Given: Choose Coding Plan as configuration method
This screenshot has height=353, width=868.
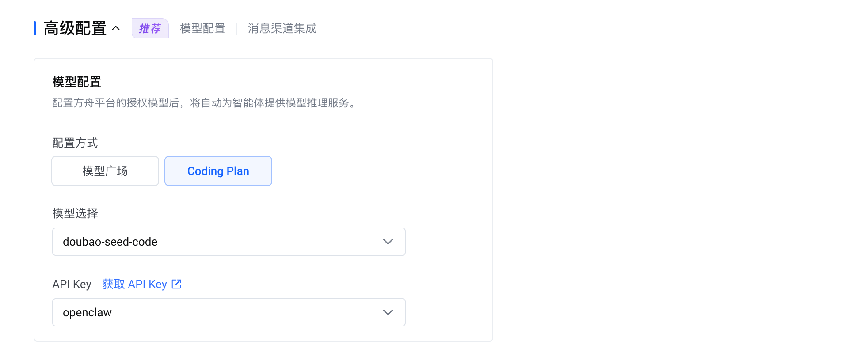Looking at the screenshot, I should point(218,171).
